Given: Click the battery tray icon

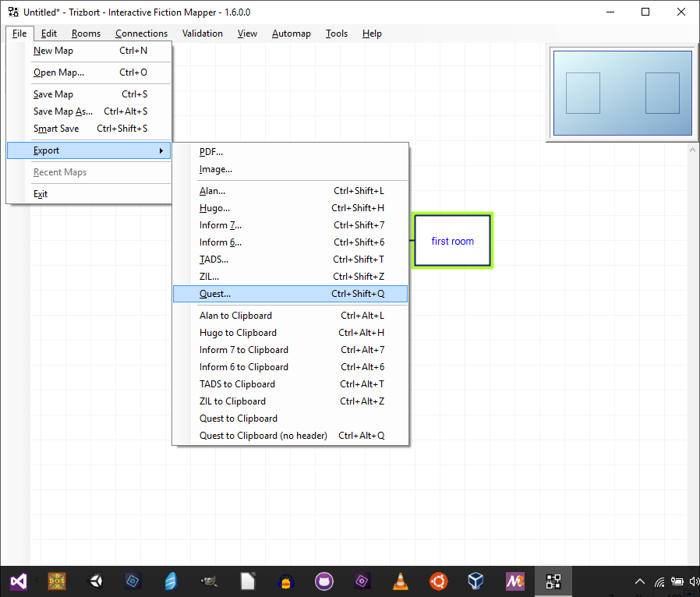Looking at the screenshot, I should click(677, 581).
